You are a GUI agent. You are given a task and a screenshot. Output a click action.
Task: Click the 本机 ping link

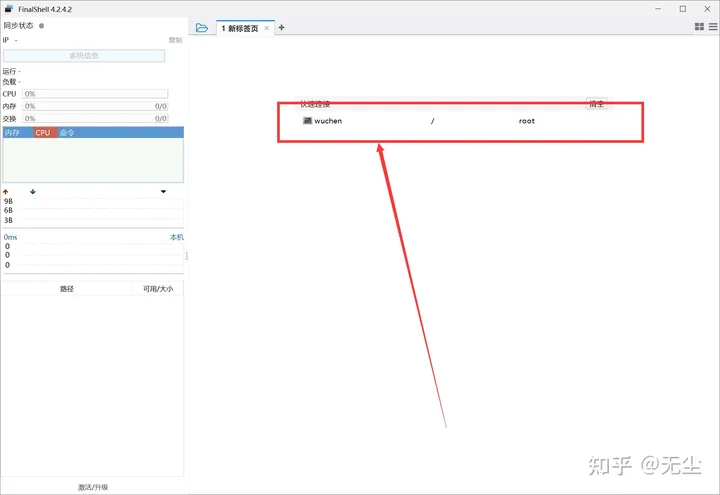[x=176, y=237]
